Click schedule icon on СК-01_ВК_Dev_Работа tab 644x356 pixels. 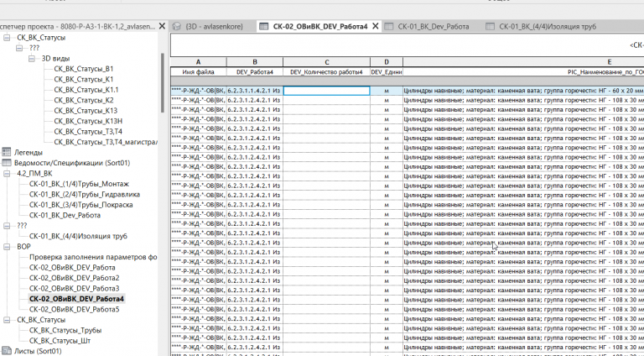tap(388, 26)
